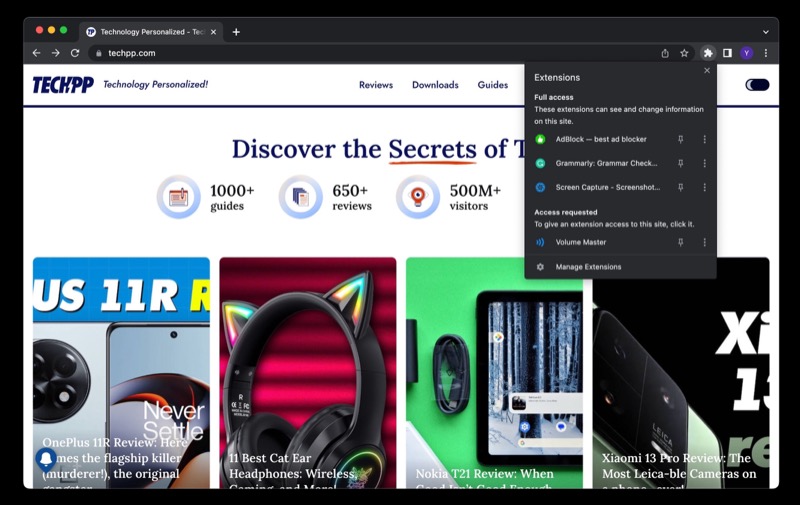Click the 'Full access' heading text
This screenshot has height=505, width=800.
(554, 97)
